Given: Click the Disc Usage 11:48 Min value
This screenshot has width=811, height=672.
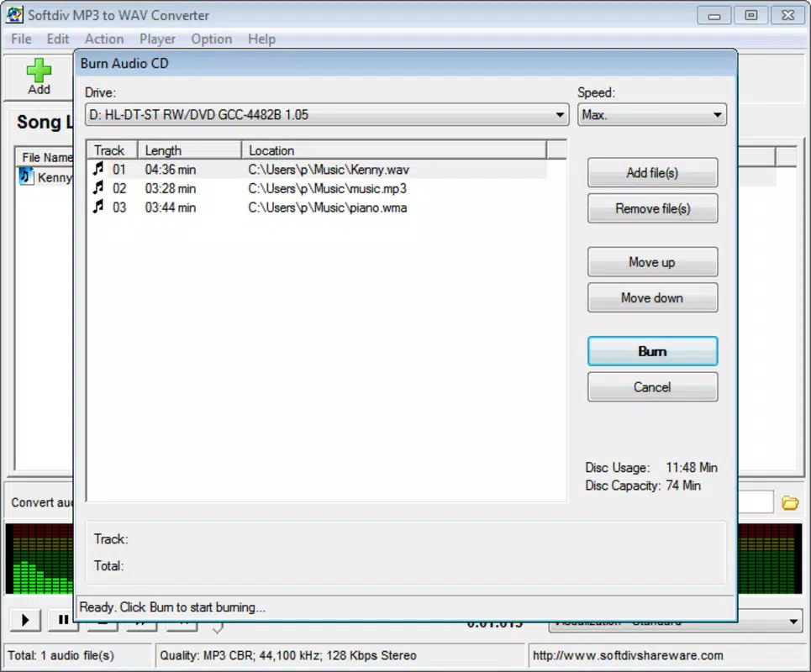Looking at the screenshot, I should coord(692,467).
